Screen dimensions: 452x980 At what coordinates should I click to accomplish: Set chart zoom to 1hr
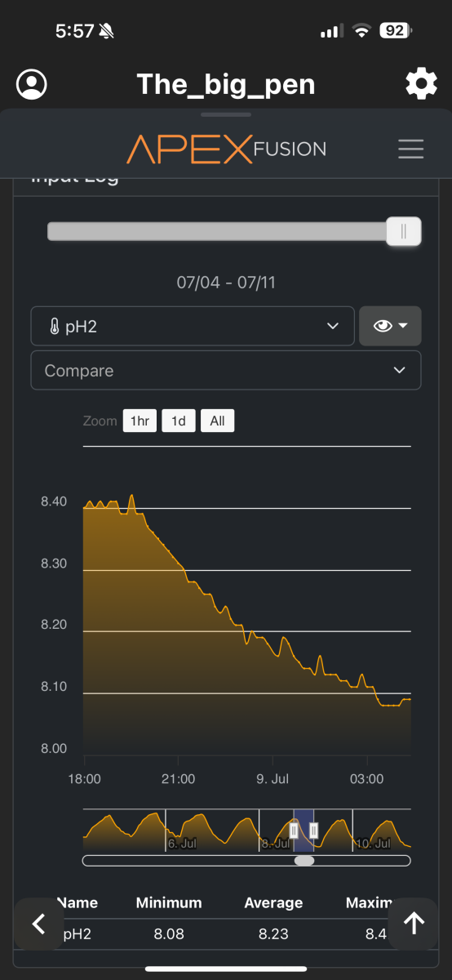pyautogui.click(x=140, y=421)
